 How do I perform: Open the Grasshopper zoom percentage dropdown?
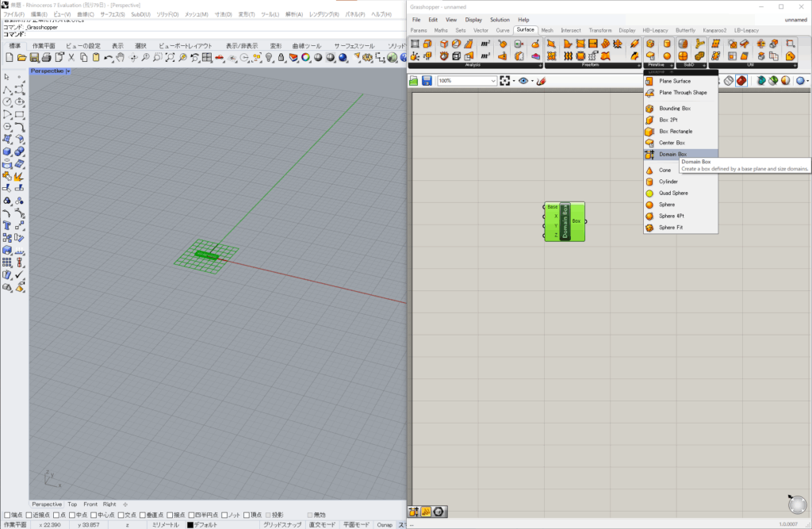click(493, 81)
